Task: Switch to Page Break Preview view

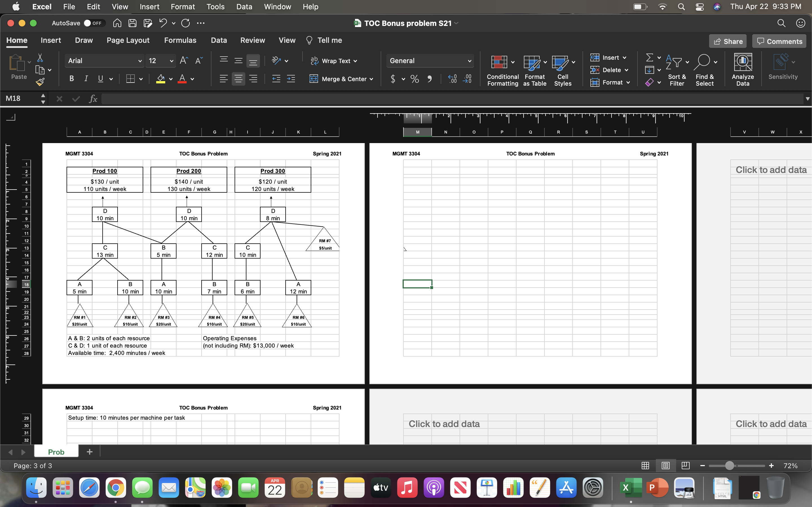Action: (x=685, y=465)
